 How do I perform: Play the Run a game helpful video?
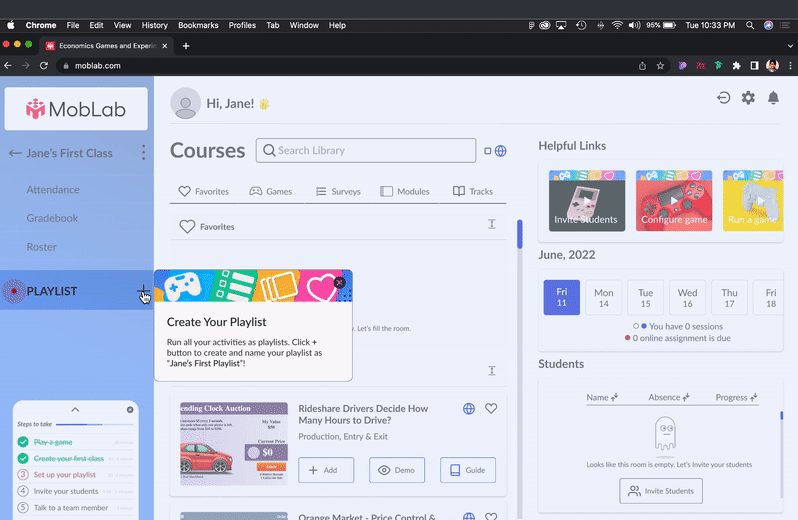(753, 201)
